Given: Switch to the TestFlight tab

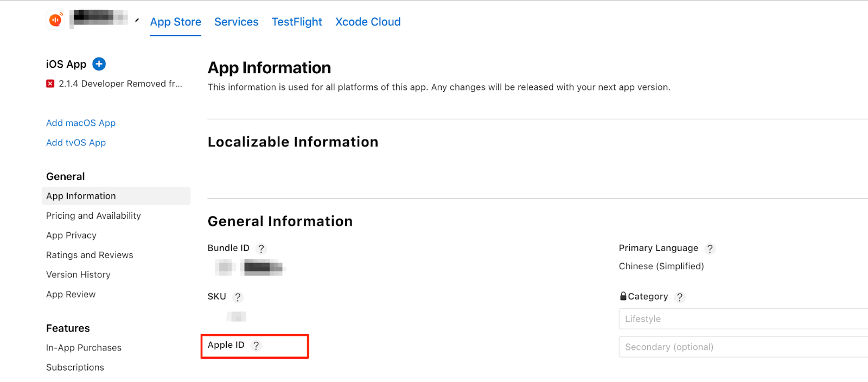Looking at the screenshot, I should (x=297, y=22).
